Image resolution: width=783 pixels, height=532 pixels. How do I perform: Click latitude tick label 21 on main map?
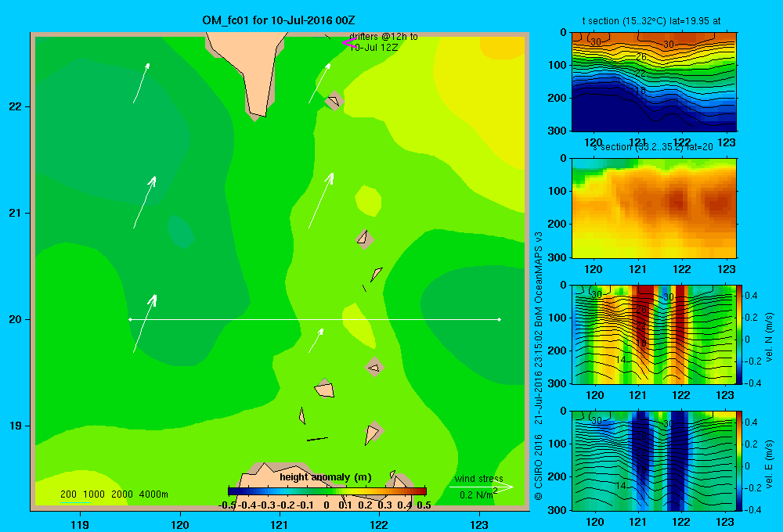coord(16,213)
